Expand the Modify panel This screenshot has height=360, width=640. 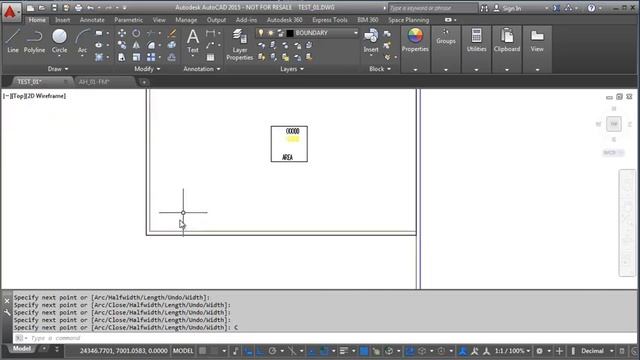click(147, 69)
